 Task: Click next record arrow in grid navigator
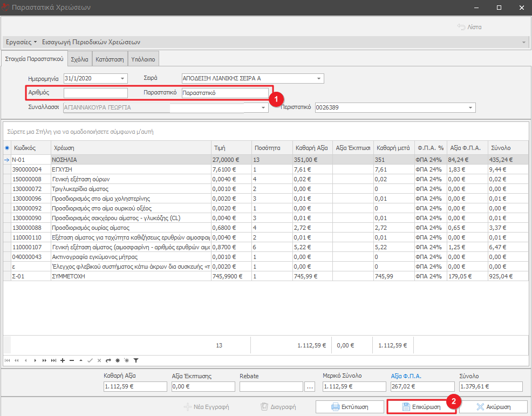coord(35,360)
